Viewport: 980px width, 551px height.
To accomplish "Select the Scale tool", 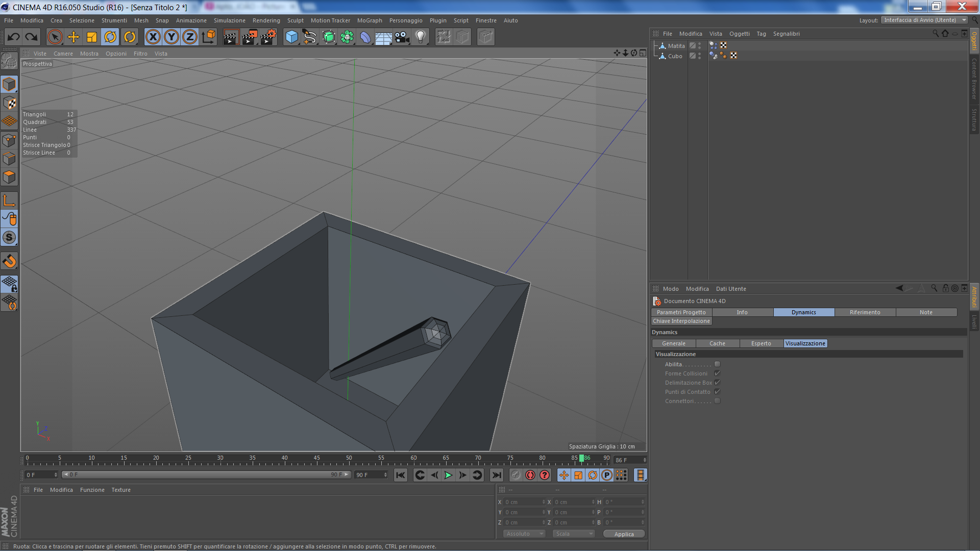I will click(92, 37).
